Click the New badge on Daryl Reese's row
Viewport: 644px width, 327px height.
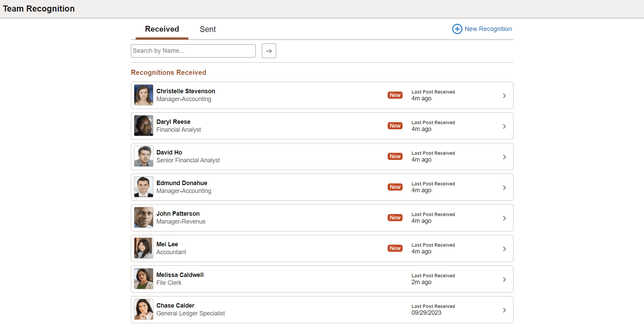pyautogui.click(x=394, y=126)
